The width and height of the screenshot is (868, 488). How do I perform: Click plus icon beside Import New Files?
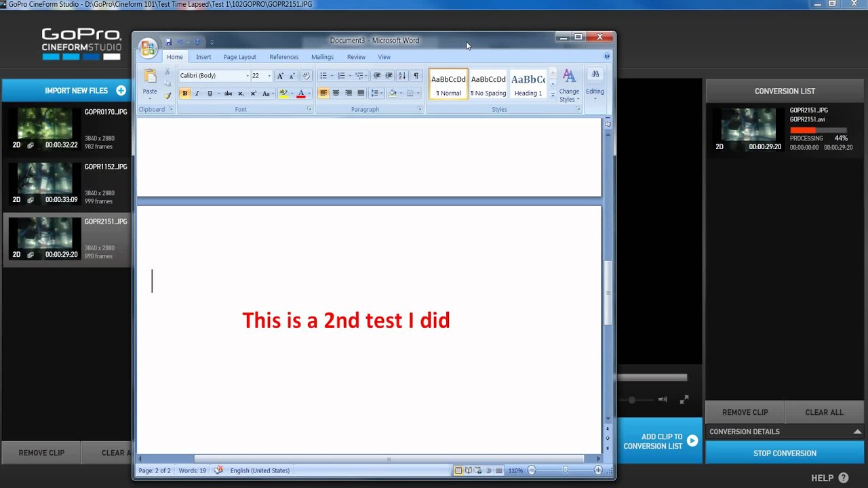coord(121,91)
